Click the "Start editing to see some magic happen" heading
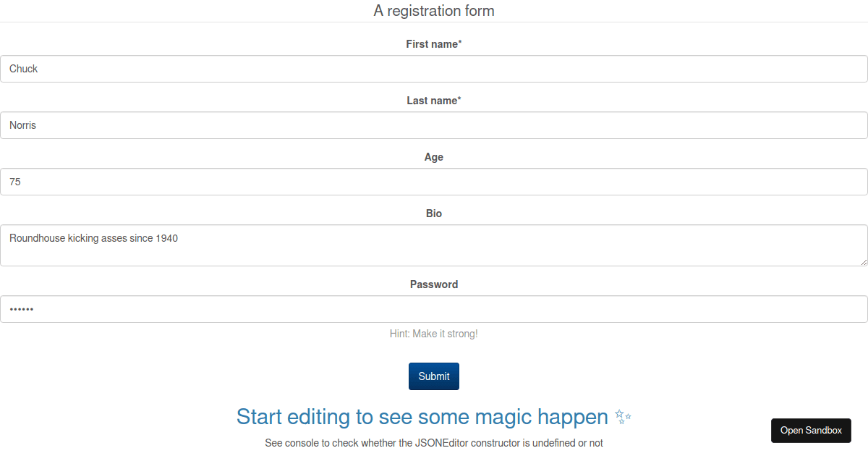Screen dimensions: 868x456 tap(422, 417)
